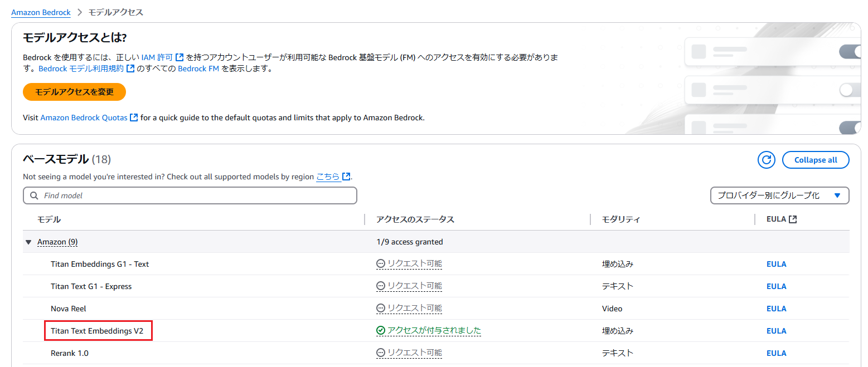Screen dimensions: 868x367
Task: Click リクエスト可能 status for Rerank 1.0
Action: point(415,353)
